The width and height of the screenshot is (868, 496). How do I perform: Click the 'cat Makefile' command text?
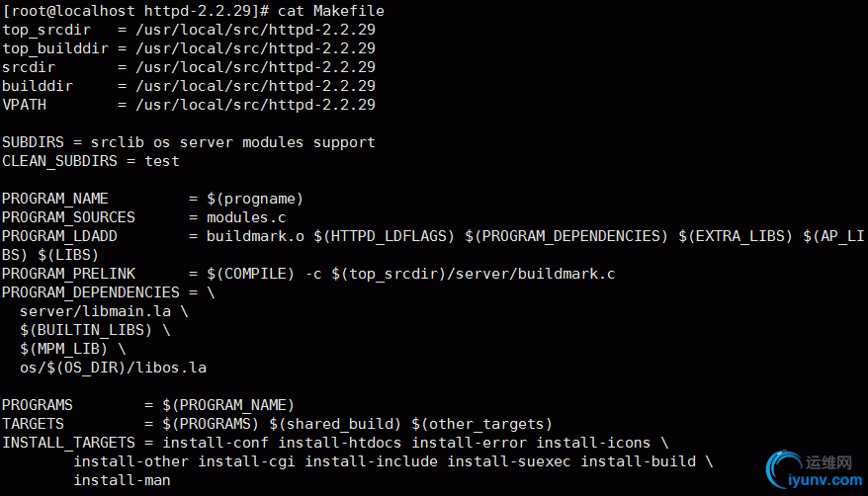[x=331, y=11]
